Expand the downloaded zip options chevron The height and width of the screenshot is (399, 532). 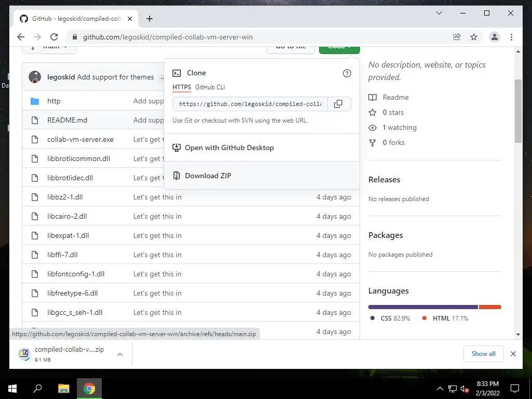click(x=120, y=354)
